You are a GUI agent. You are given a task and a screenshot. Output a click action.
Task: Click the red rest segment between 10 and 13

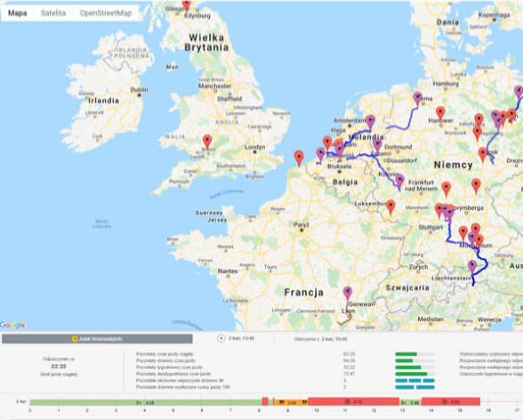coord(354,401)
